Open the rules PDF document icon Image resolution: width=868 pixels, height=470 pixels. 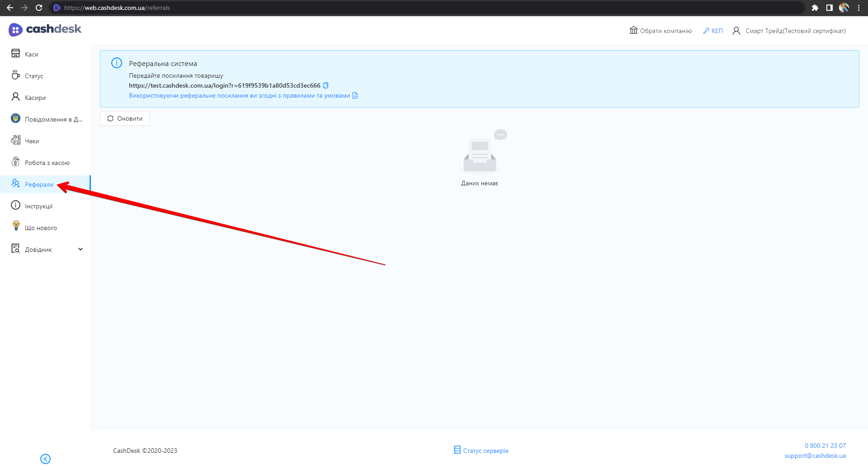tap(355, 95)
